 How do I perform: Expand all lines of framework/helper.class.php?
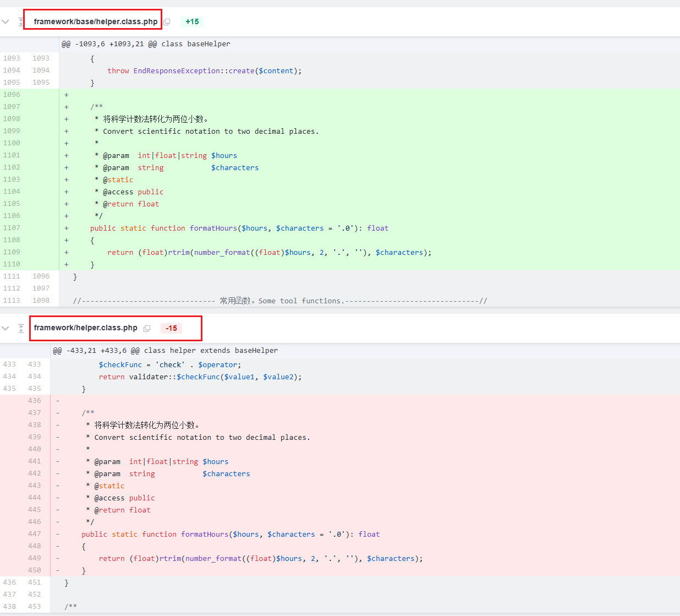click(x=21, y=328)
